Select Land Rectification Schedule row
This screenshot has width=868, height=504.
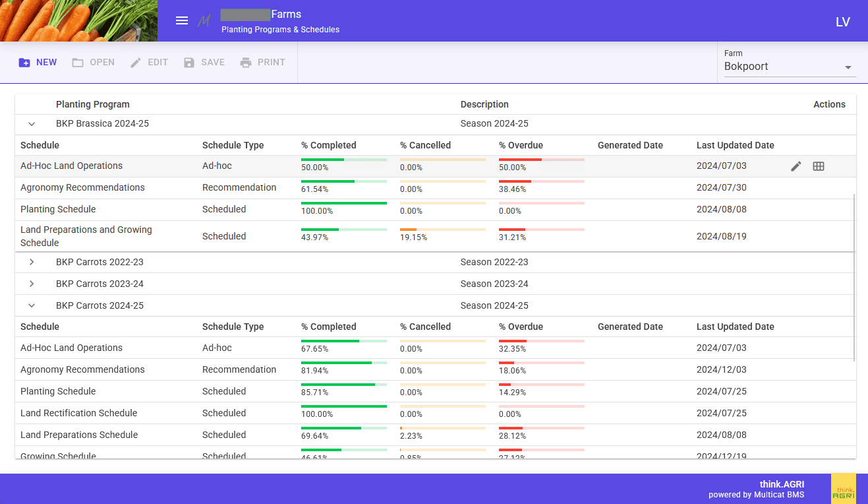(x=79, y=414)
